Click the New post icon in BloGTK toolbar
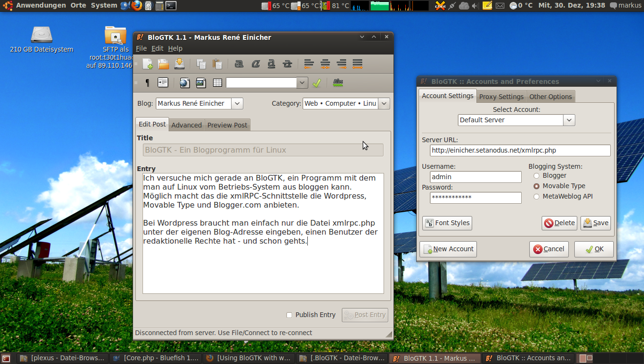The height and width of the screenshot is (364, 644). 148,64
